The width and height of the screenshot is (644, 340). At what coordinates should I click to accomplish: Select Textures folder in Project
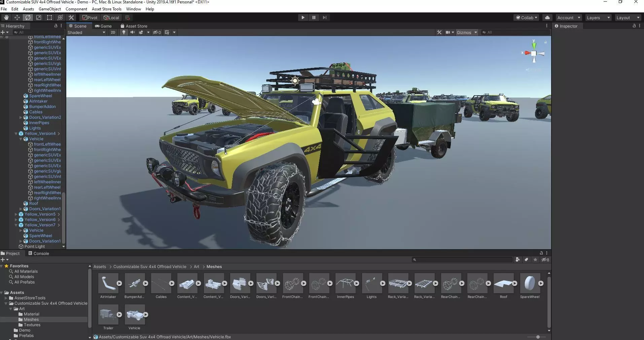pos(32,325)
